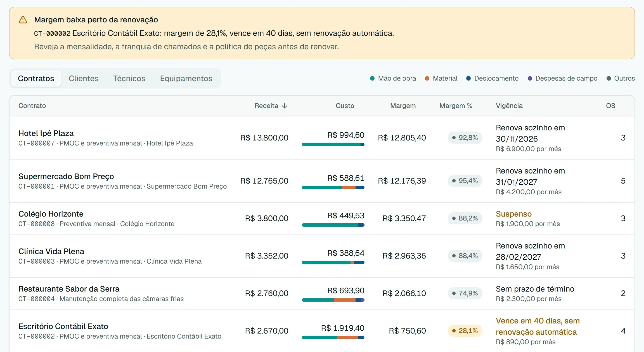The height and width of the screenshot is (352, 644).
Task: Click the margin value 'R$ 12.805,40'
Action: point(402,138)
